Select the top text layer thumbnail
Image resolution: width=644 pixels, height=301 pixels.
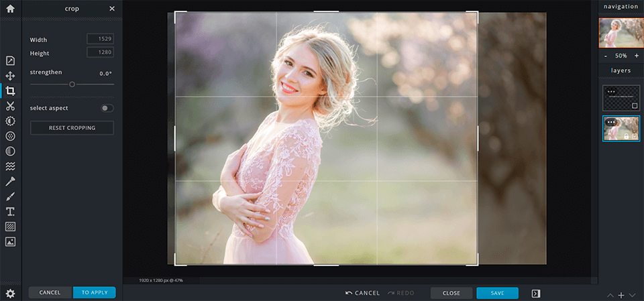point(621,98)
